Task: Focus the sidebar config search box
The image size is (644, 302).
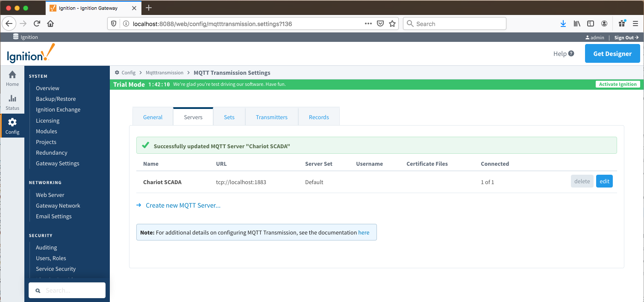Action: click(67, 290)
